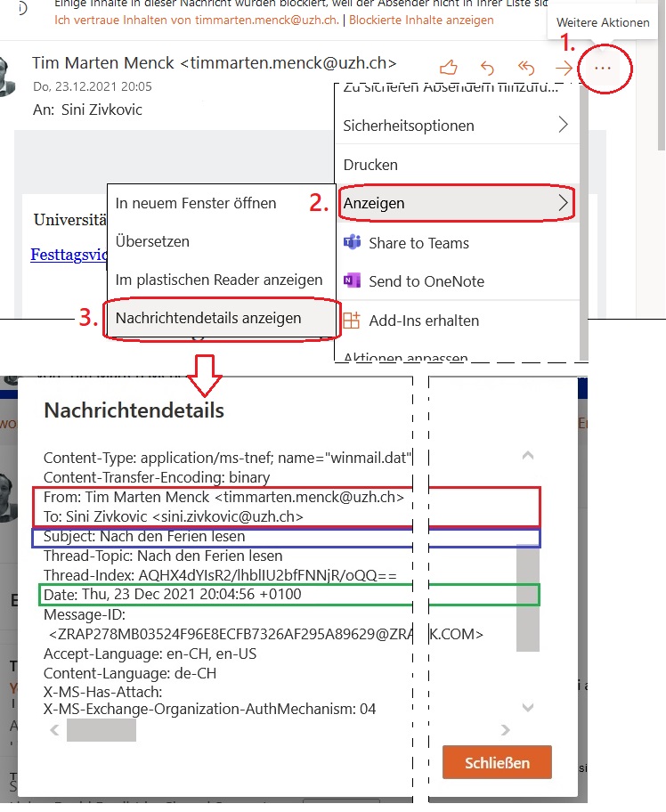Select Drucken from the actions menu
Screen dimensions: 666x812
370,165
